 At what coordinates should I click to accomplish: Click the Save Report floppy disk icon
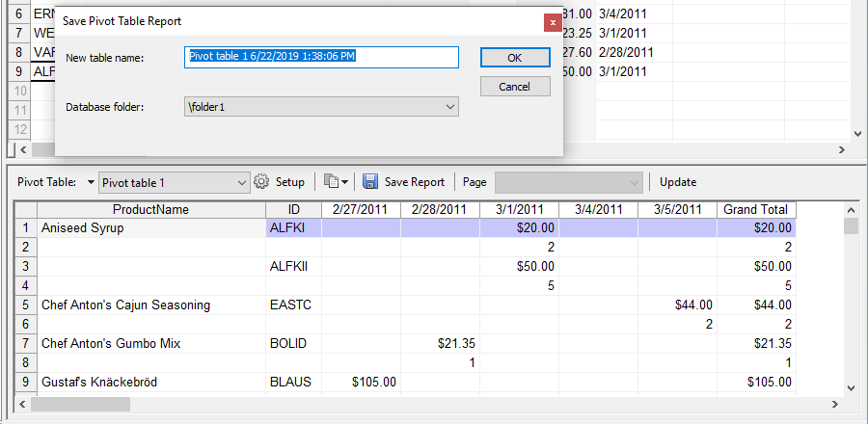tap(370, 182)
